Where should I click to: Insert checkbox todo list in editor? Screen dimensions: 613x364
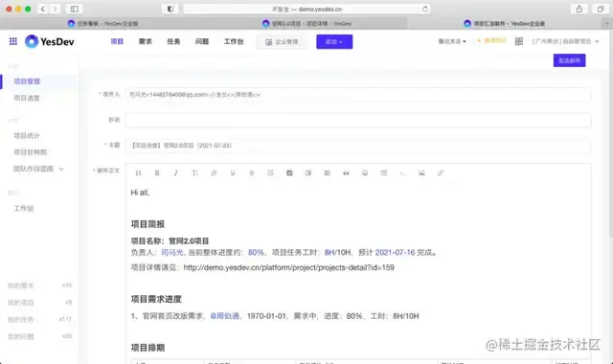tap(289, 172)
